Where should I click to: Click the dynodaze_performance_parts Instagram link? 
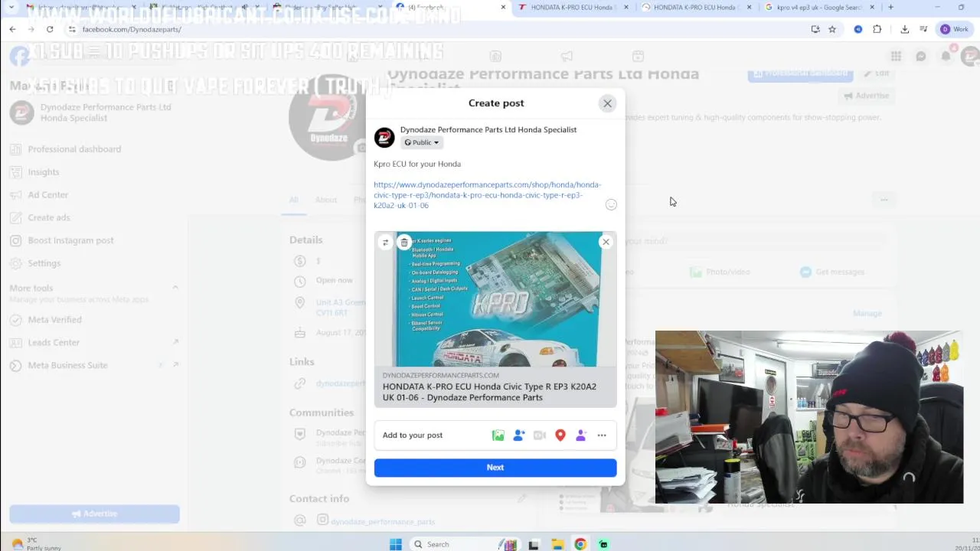coord(383,522)
